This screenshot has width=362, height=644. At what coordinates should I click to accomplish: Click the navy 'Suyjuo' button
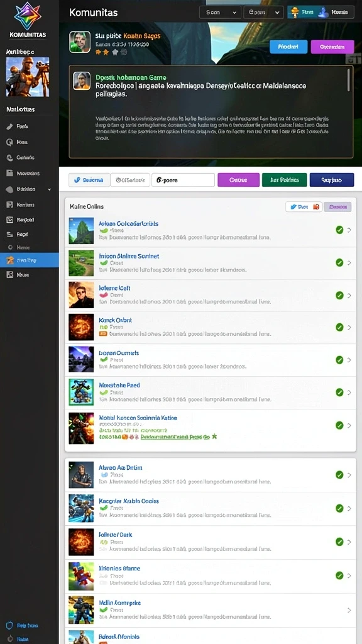[x=332, y=180]
